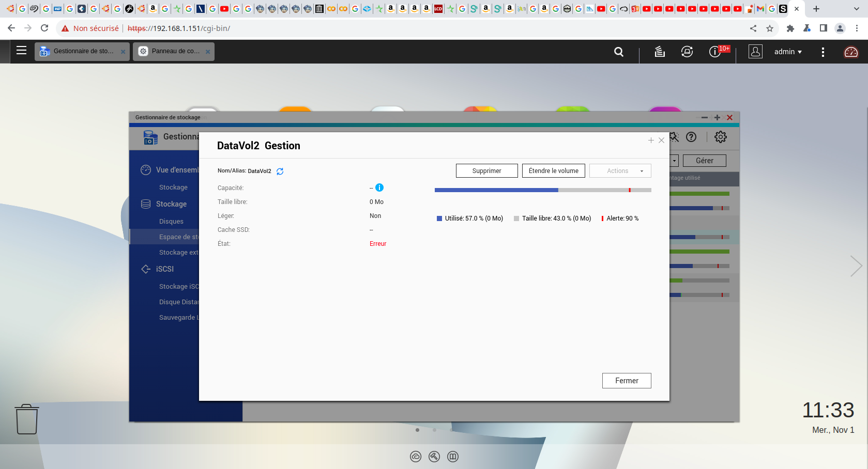Image resolution: width=868 pixels, height=469 pixels.
Task: Click the grey Taille libre legend swatch
Action: (516, 218)
